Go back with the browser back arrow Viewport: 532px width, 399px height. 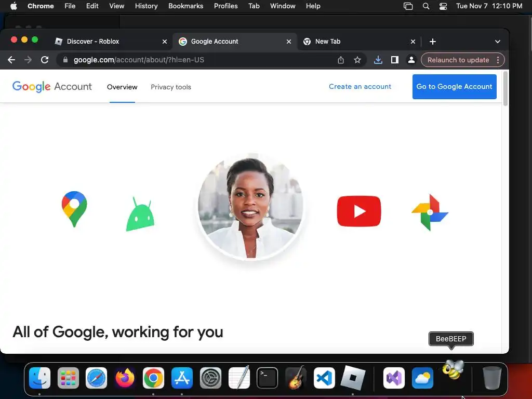tap(11, 60)
